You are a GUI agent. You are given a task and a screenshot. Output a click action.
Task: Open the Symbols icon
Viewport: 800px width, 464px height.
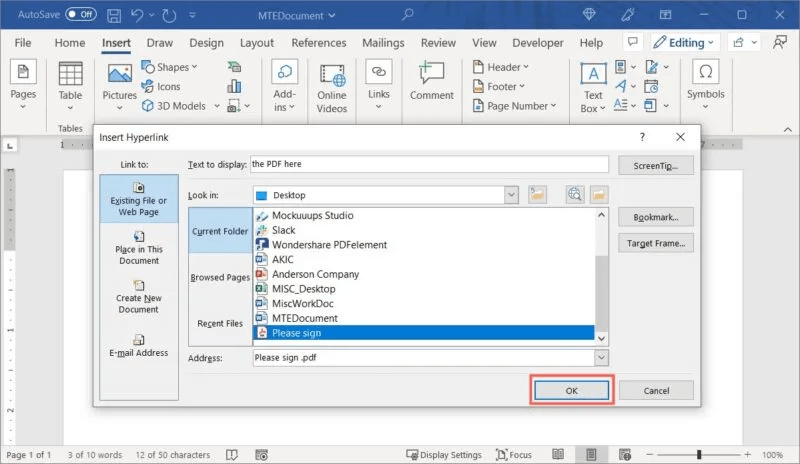[706, 72]
